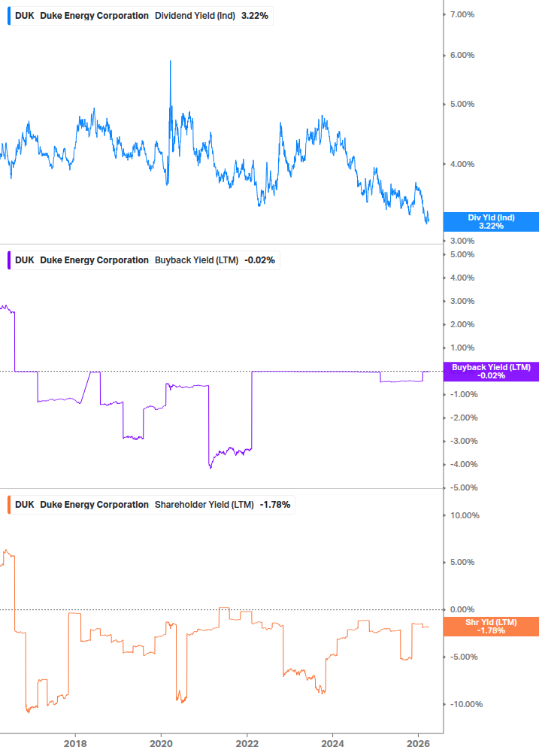Click the -4.00% tick in buyback yield axis
539x756 pixels.
tap(464, 464)
